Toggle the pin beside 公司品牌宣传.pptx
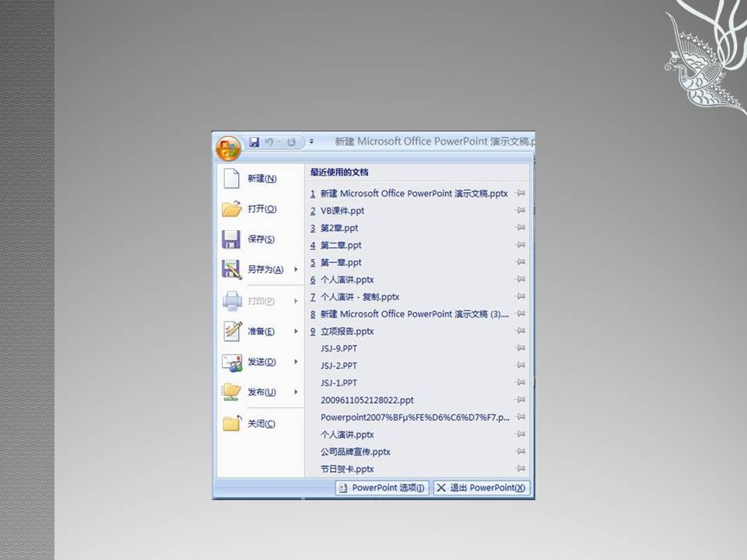 [x=521, y=451]
